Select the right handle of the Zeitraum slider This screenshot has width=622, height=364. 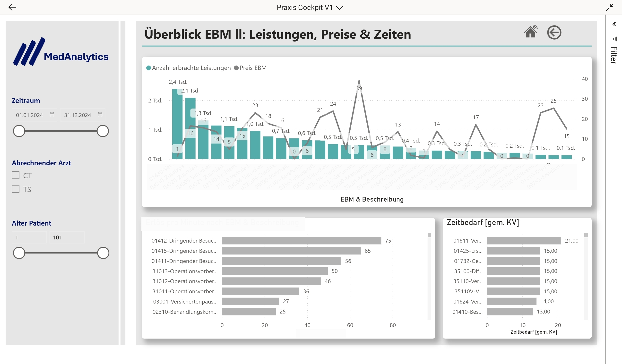[x=103, y=131]
